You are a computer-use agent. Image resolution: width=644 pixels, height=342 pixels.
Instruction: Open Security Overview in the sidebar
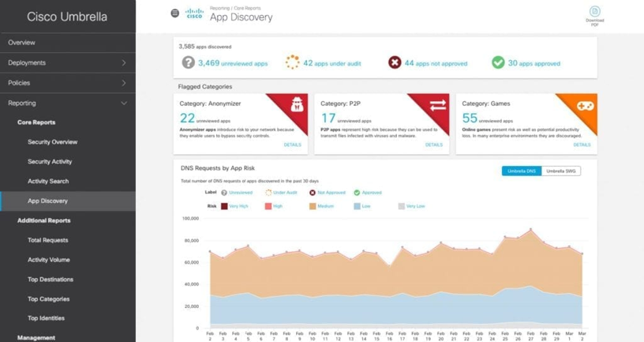point(53,142)
